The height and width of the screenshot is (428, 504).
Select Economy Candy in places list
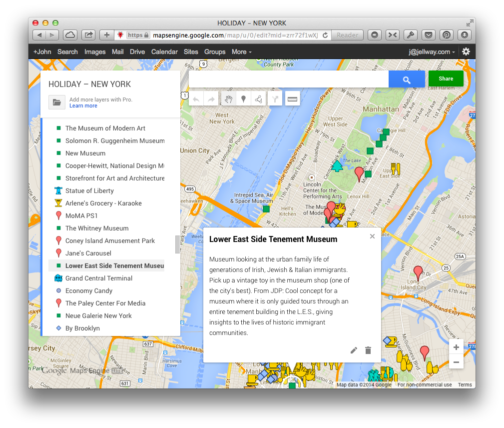(89, 290)
